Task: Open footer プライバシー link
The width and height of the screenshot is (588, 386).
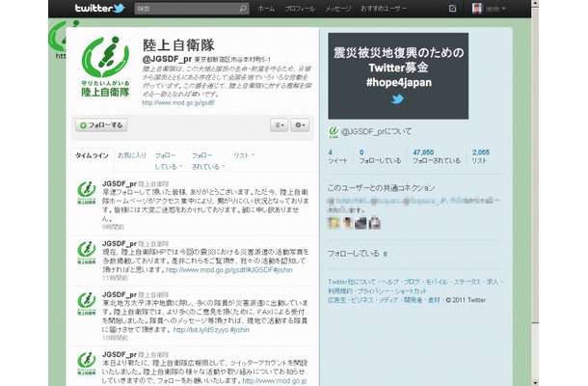Action: coord(373,291)
